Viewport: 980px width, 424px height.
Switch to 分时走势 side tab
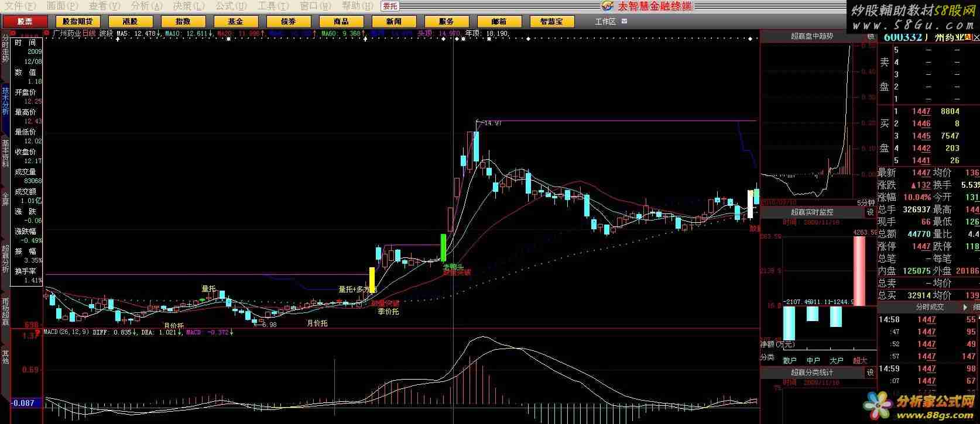(5, 48)
